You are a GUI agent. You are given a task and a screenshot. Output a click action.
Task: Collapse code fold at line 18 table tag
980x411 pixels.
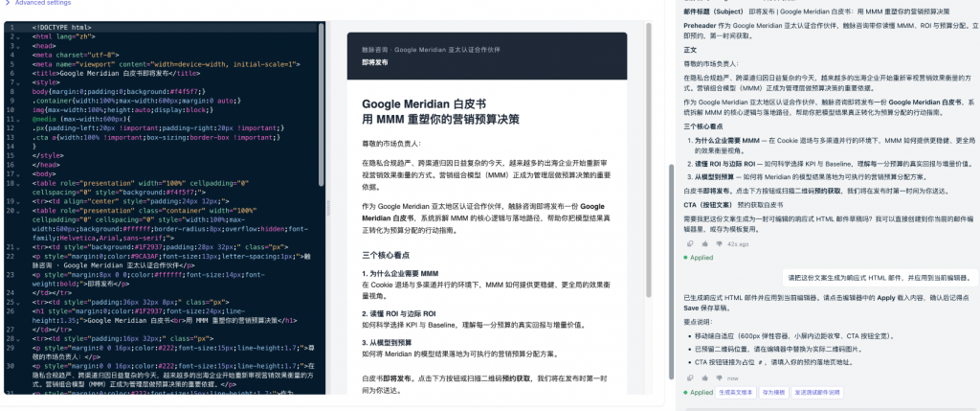(19, 183)
